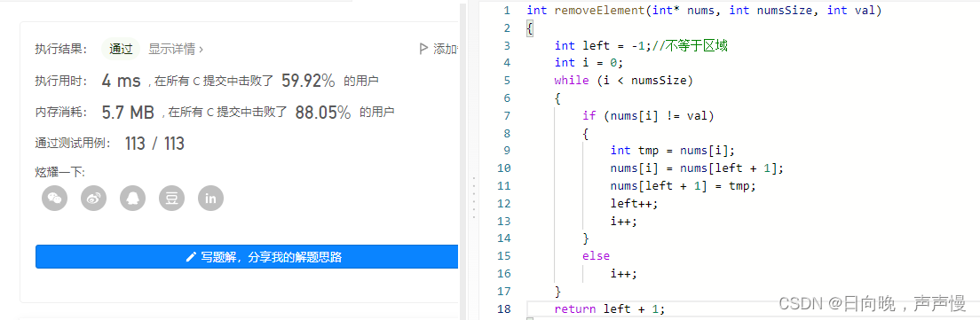This screenshot has height=320, width=980.
Task: Click 'int tmp = nums[i];' line
Action: pyautogui.click(x=673, y=151)
